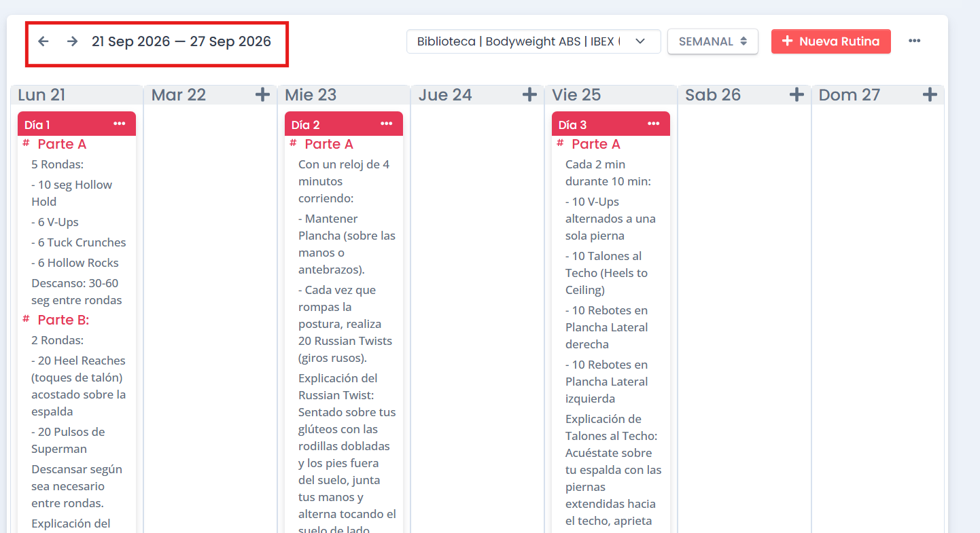Select 'Explicación del Russian Twist:' text
Image resolution: width=980 pixels, height=533 pixels.
tap(338, 386)
